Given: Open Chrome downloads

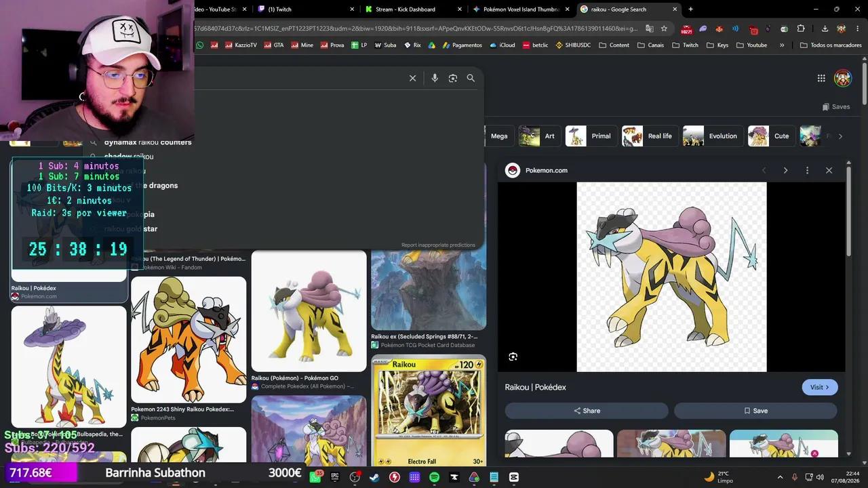Looking at the screenshot, I should pos(825,28).
